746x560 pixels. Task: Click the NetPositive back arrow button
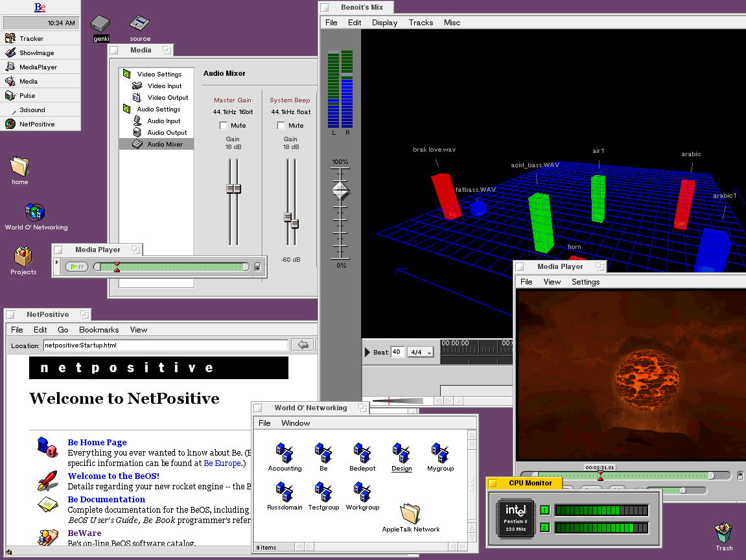[302, 345]
